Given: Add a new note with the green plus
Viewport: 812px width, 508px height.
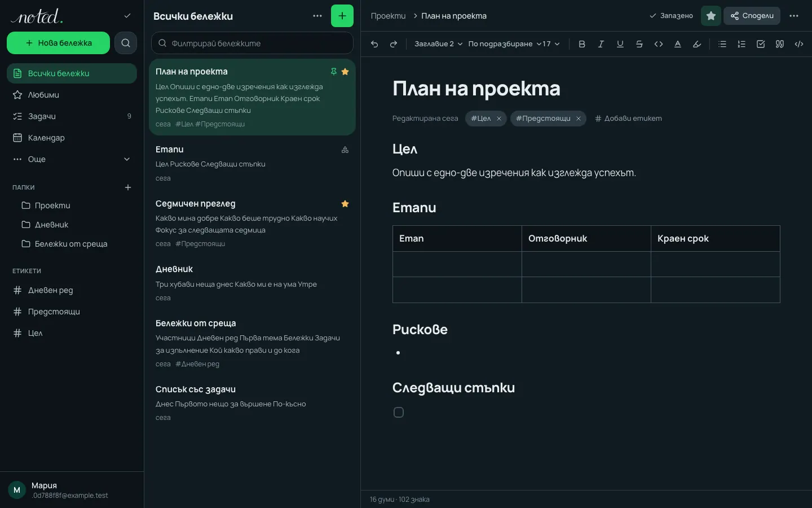Looking at the screenshot, I should pos(342,16).
